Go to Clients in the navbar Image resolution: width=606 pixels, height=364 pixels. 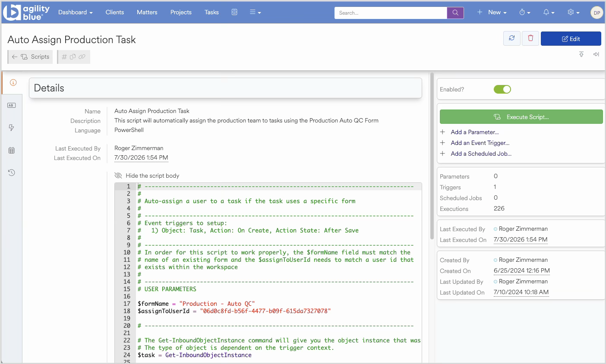click(115, 13)
